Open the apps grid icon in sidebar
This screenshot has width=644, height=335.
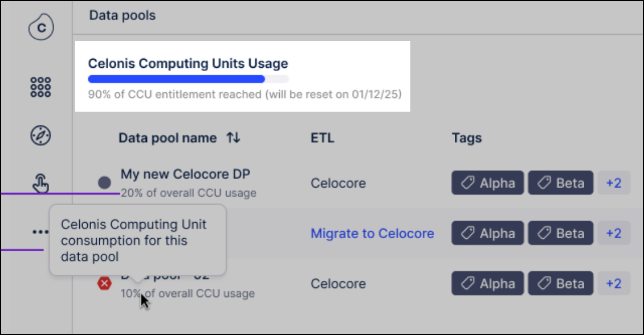(40, 87)
